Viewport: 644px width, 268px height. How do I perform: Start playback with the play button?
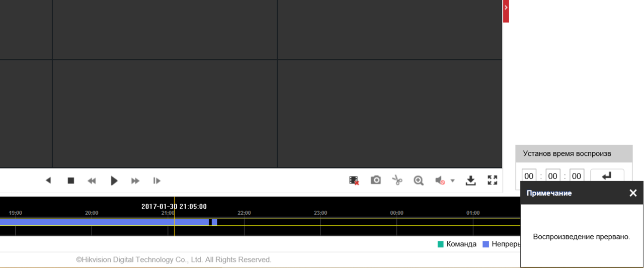click(114, 181)
